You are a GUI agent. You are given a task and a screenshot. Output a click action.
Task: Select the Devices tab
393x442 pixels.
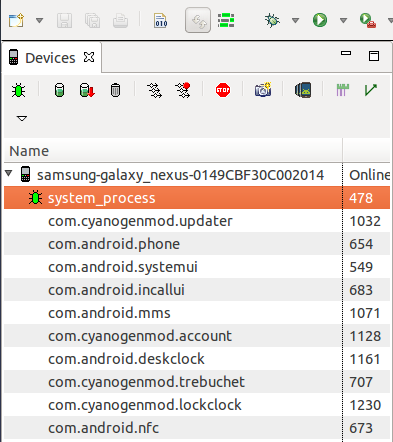[50, 58]
